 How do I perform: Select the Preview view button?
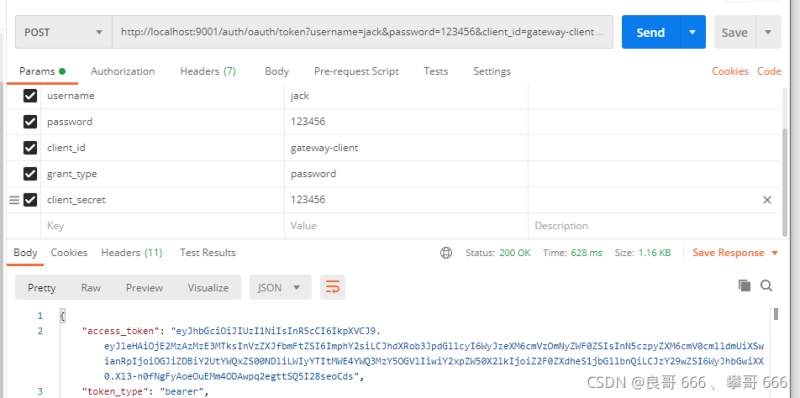[144, 288]
